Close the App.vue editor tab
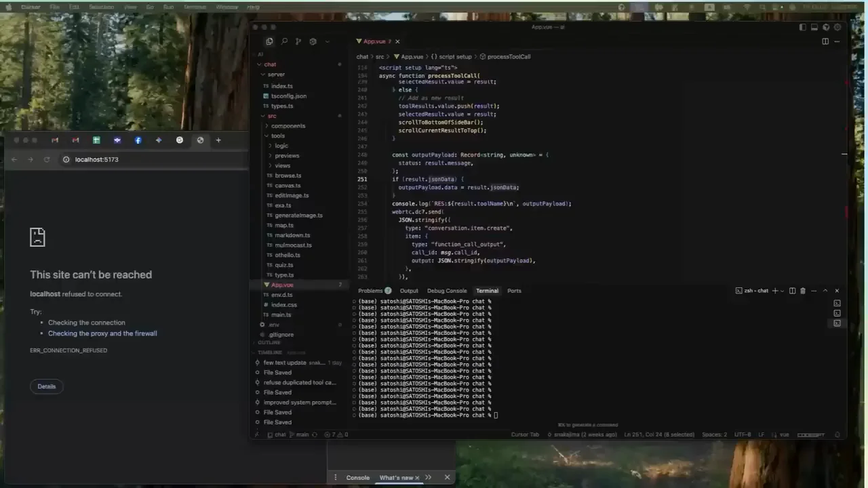868x488 pixels. point(397,41)
